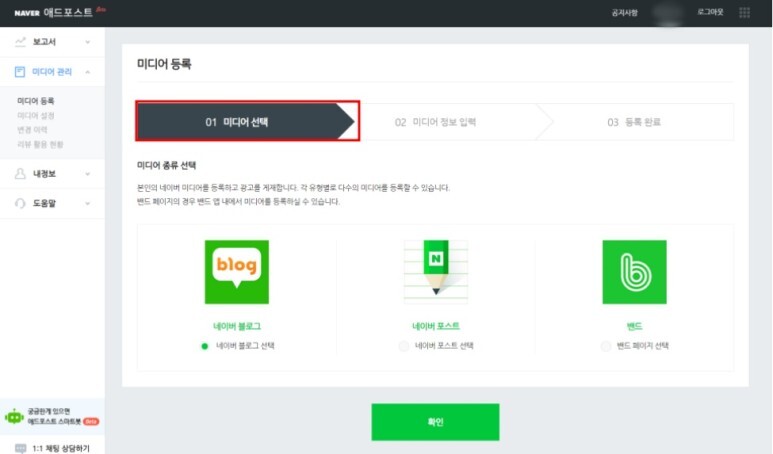The image size is (773, 454).
Task: Open the 도움말 sidebar menu
Action: 52,203
